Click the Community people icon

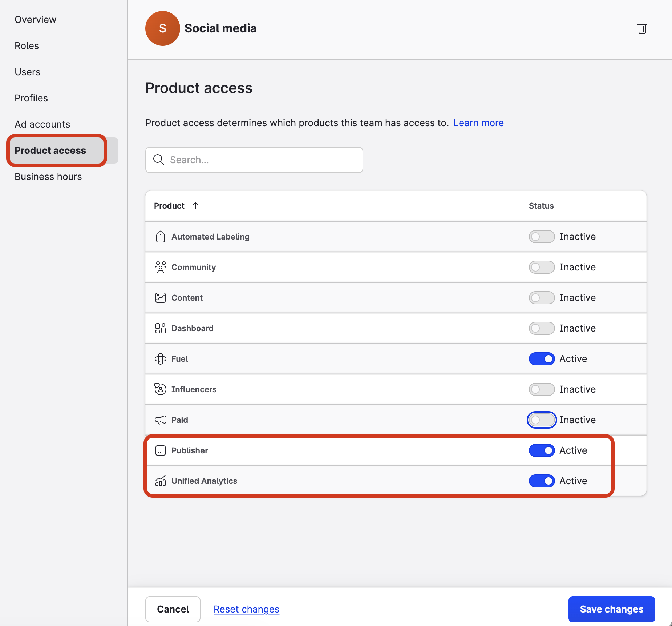(x=160, y=267)
